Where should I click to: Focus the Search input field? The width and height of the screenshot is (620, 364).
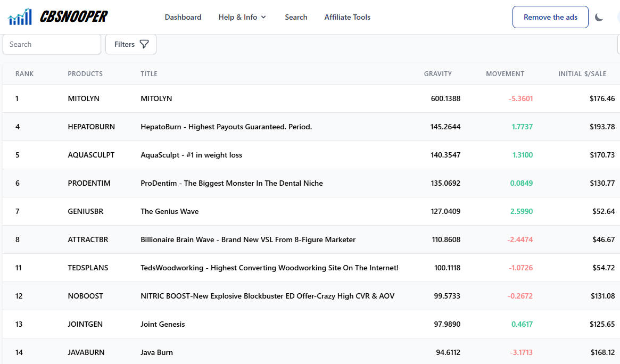[52, 44]
